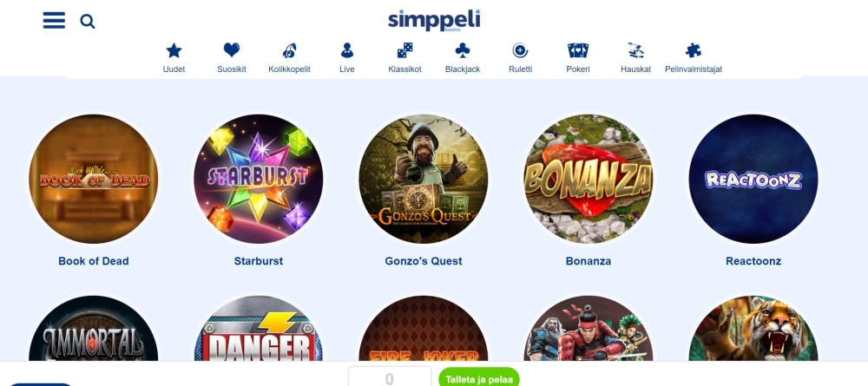The width and height of the screenshot is (868, 386).
Task: Open the Live dealer category
Action: click(347, 51)
